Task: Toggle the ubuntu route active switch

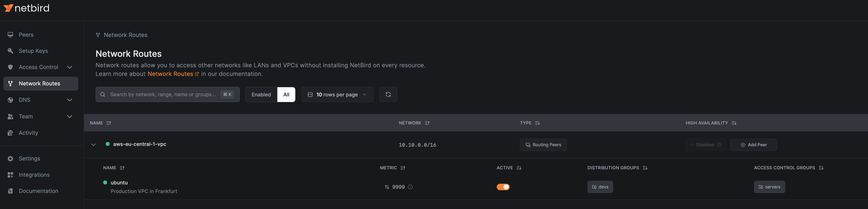Action: click(503, 187)
